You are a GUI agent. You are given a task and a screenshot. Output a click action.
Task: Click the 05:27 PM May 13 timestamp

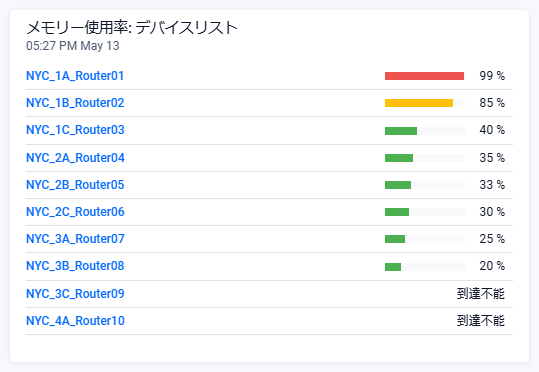pyautogui.click(x=73, y=46)
